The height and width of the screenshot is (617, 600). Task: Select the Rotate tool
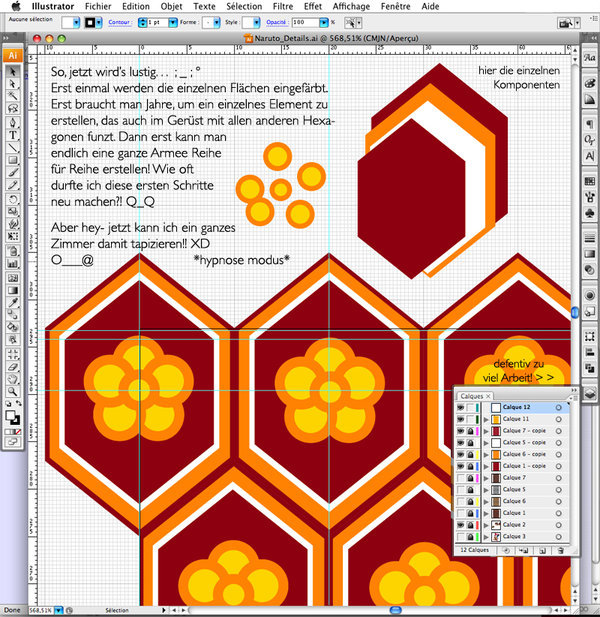coord(13,199)
